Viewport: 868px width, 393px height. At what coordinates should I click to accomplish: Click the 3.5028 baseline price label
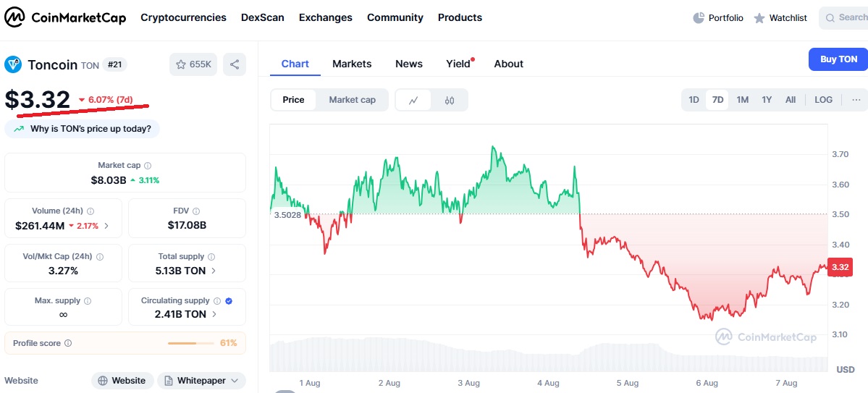click(x=288, y=215)
